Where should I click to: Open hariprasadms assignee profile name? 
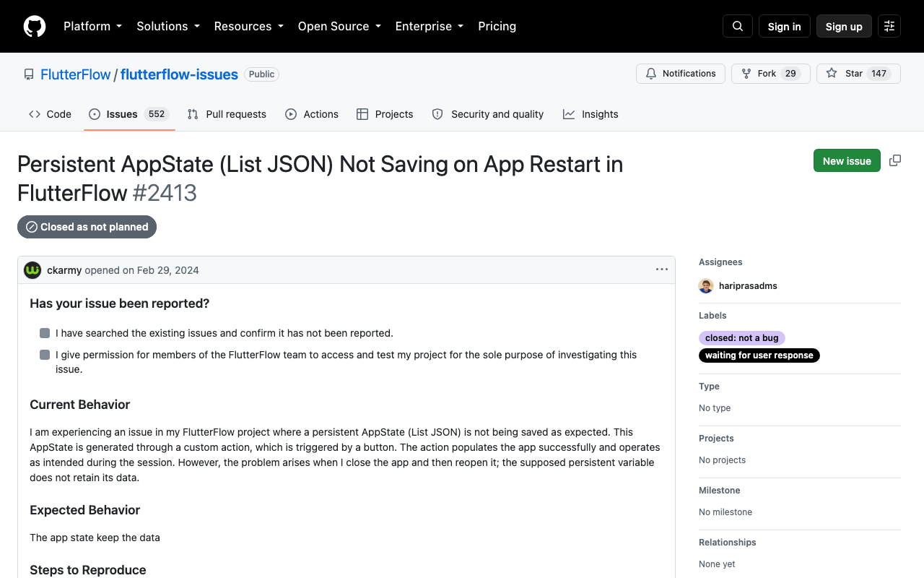pos(748,286)
